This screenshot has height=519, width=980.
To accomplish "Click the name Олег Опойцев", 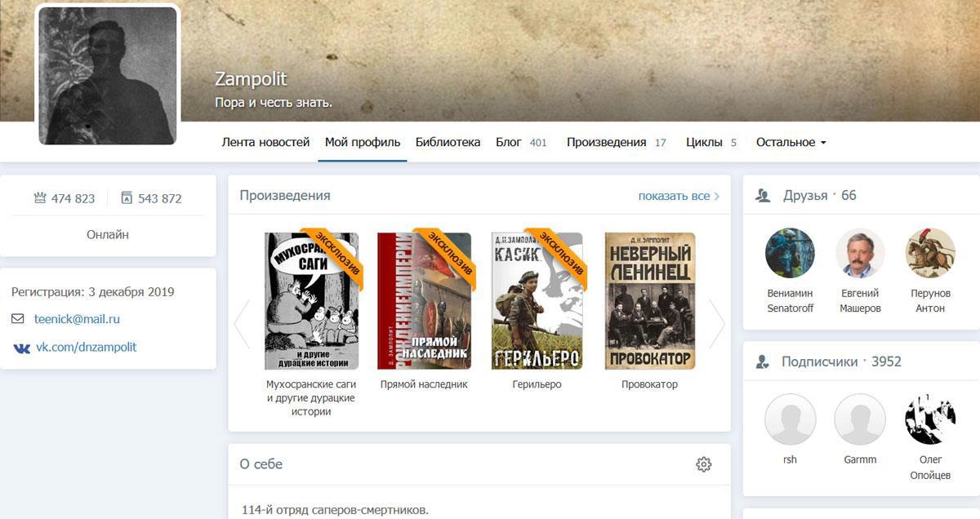I will click(930, 467).
